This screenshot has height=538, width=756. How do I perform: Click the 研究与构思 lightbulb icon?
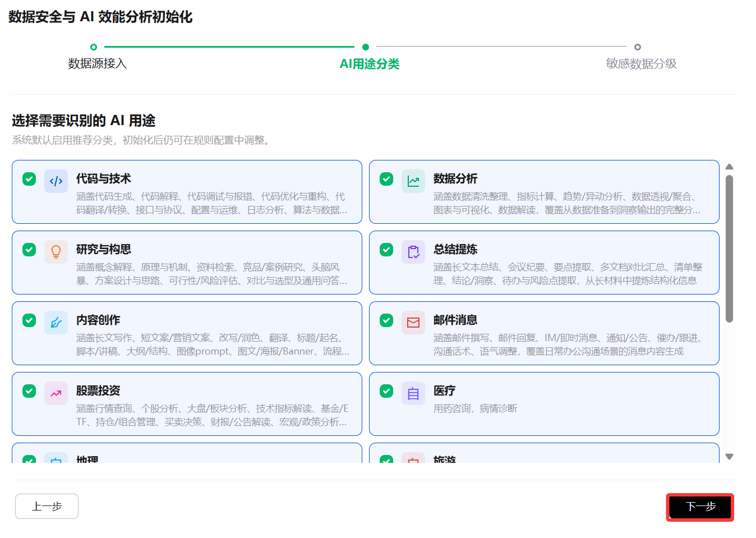[x=56, y=252]
